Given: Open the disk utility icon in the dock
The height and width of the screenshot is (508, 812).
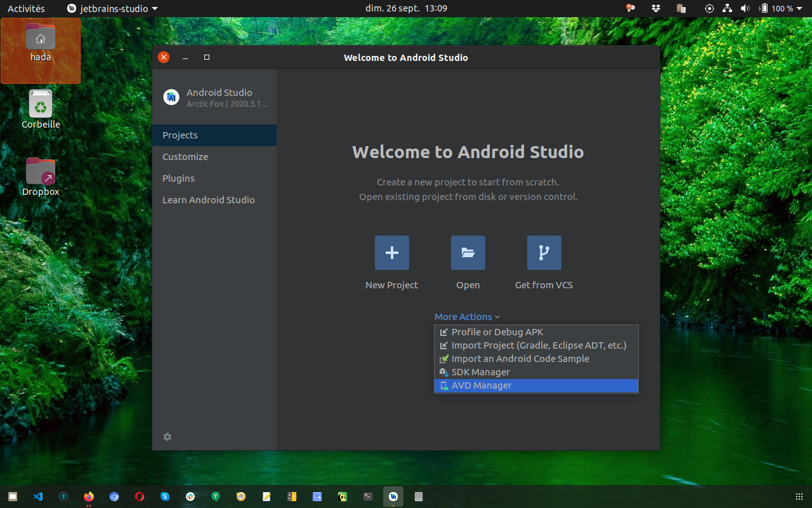Looking at the screenshot, I should [419, 497].
